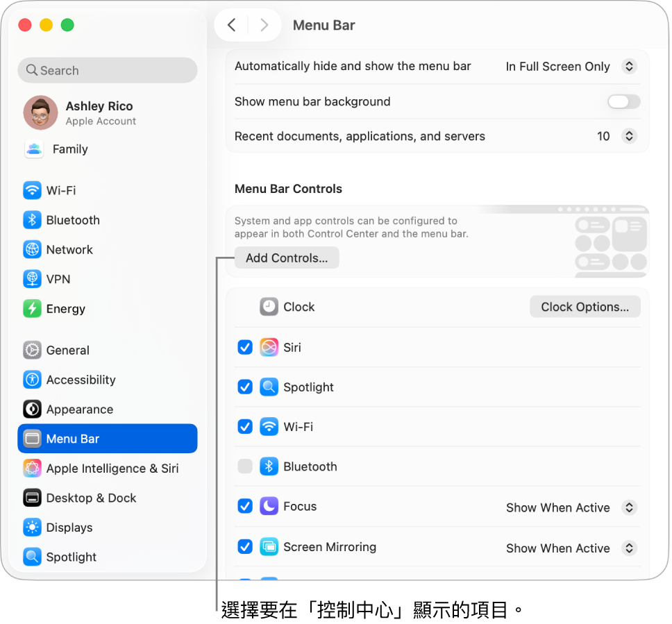Click the Appearance icon in sidebar
This screenshot has width=672, height=624.
[32, 409]
